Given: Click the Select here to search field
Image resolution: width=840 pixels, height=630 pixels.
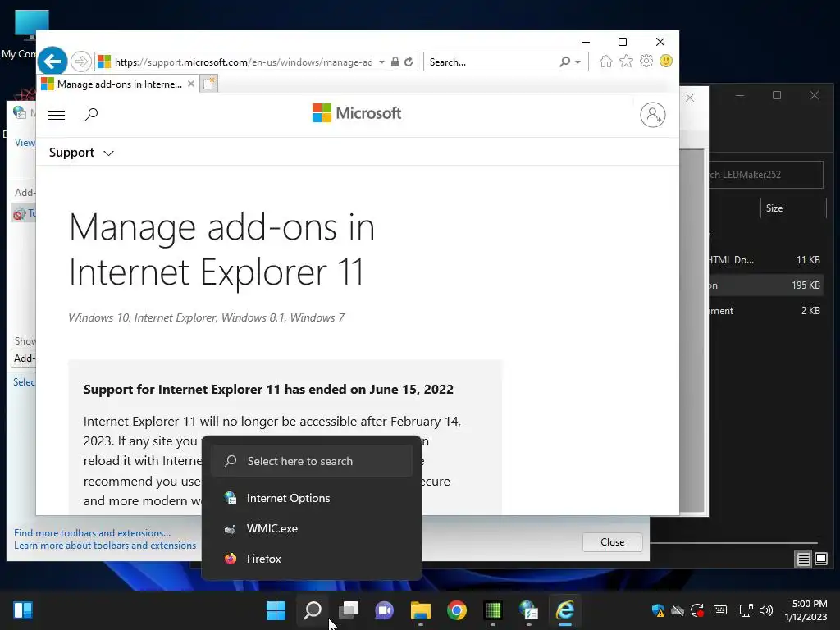Looking at the screenshot, I should point(312,461).
